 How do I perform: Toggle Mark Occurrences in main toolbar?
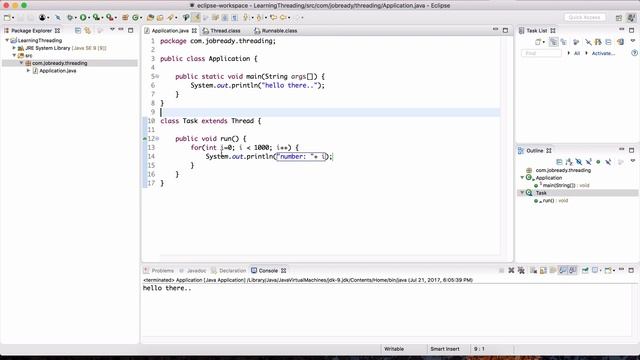tap(196, 18)
